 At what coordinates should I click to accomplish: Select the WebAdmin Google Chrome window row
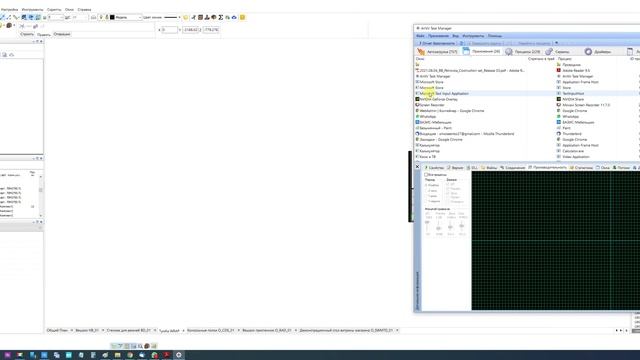[x=450, y=111]
